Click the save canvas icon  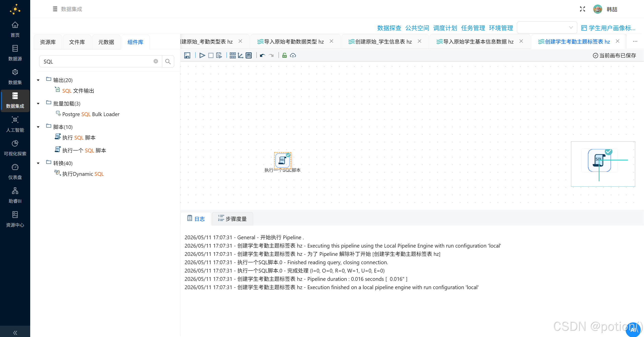pos(187,55)
